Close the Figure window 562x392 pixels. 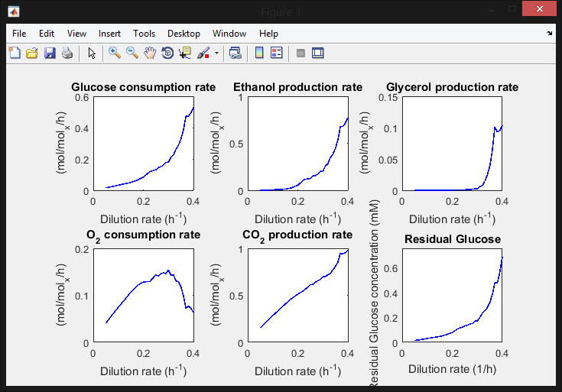539,8
